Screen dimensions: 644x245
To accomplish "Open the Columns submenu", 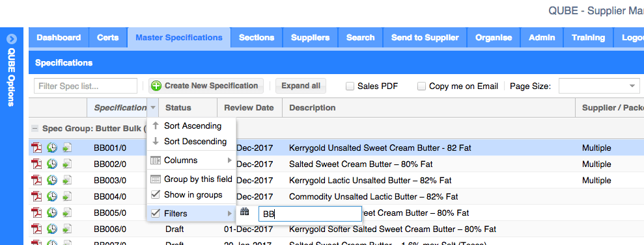I will click(x=191, y=160).
